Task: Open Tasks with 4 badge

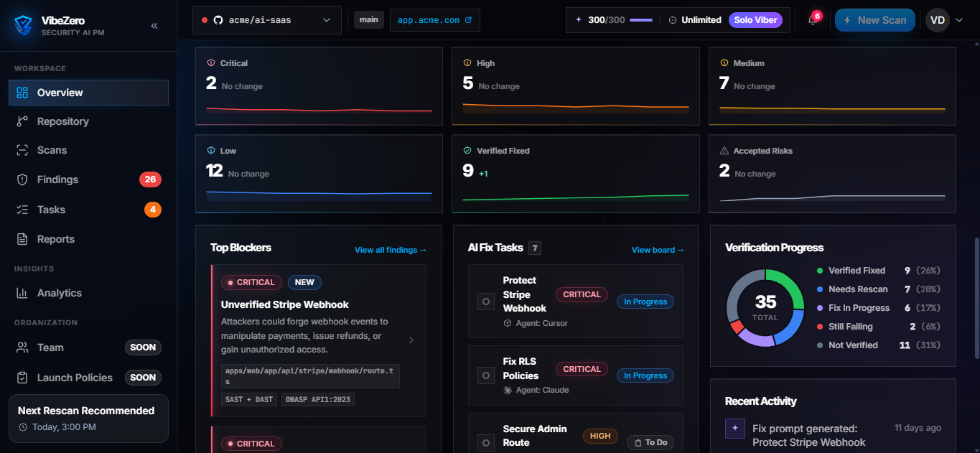Action: point(88,210)
